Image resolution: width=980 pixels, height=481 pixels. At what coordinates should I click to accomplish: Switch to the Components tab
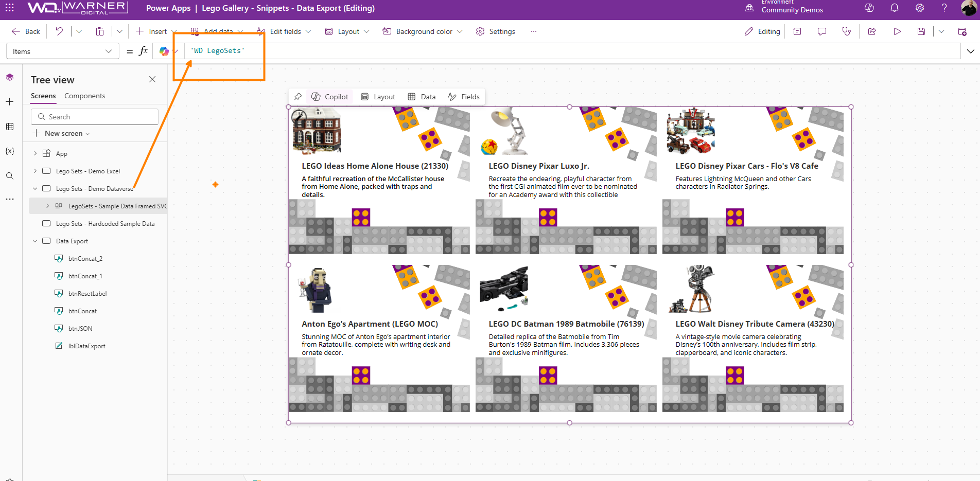pyautogui.click(x=84, y=96)
